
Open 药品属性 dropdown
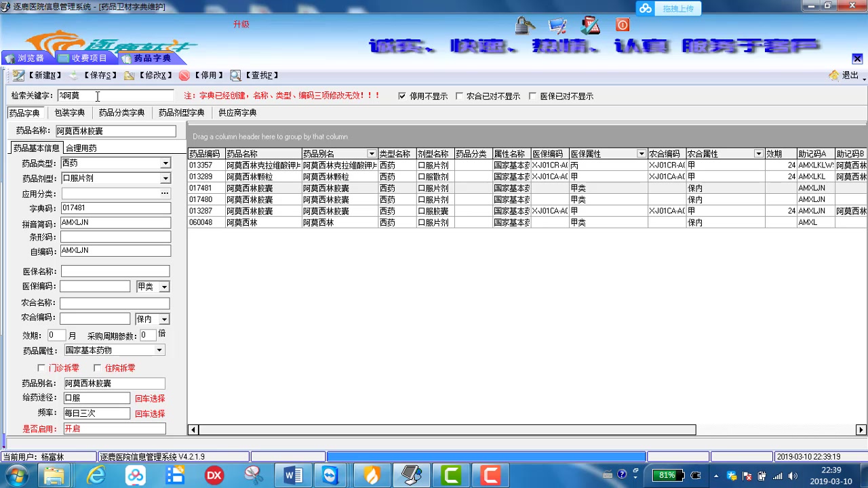pos(159,350)
